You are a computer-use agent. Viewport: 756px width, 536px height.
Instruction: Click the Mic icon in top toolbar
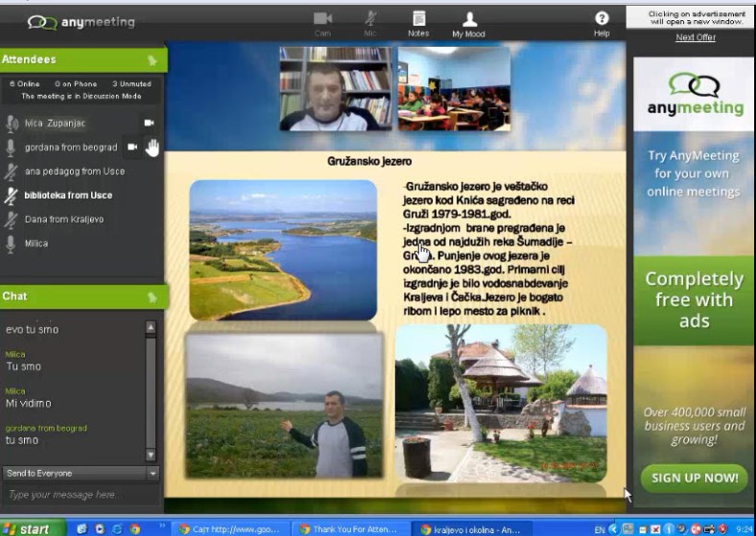click(370, 22)
